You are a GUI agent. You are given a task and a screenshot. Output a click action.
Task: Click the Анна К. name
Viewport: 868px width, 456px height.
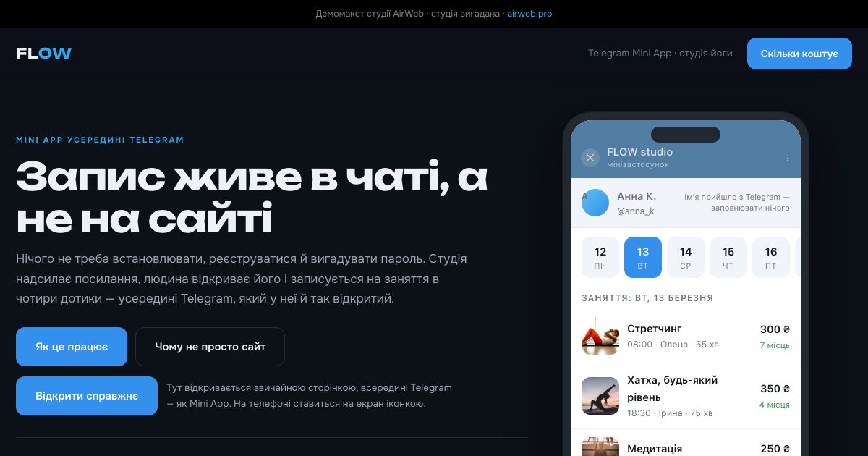(637, 196)
